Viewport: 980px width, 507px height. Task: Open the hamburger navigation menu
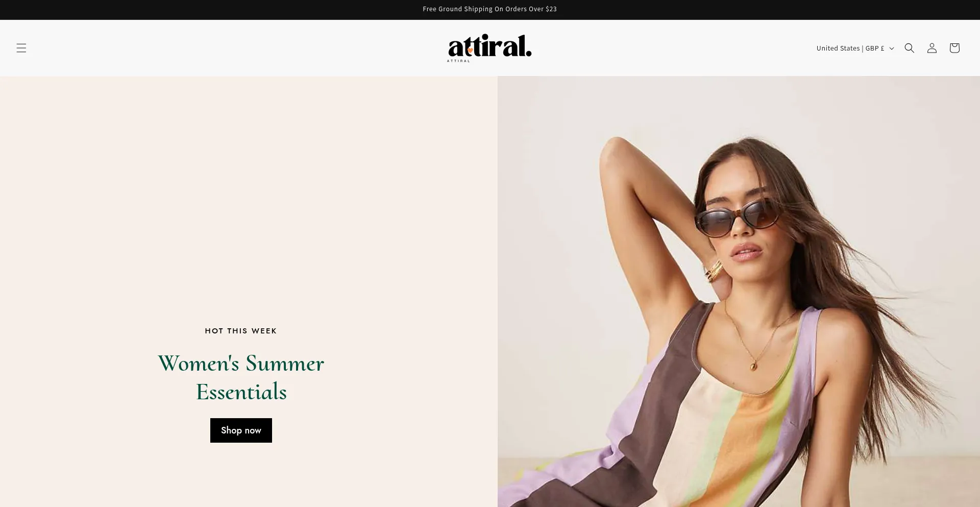click(x=21, y=48)
